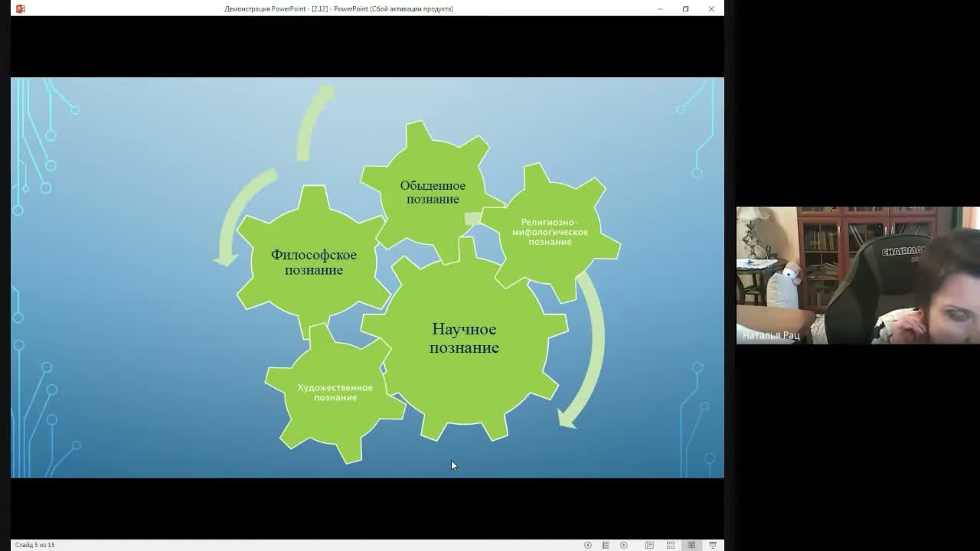Switch to Normal view

point(649,545)
